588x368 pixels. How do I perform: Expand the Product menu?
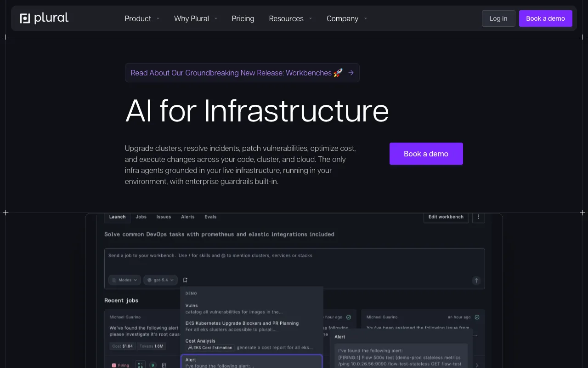[142, 18]
